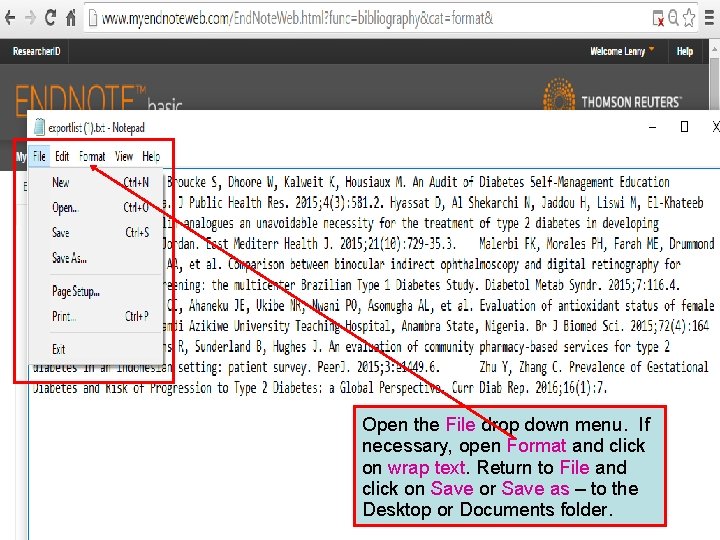Bookmark page with the star icon
The width and height of the screenshot is (720, 540).
pos(689,18)
